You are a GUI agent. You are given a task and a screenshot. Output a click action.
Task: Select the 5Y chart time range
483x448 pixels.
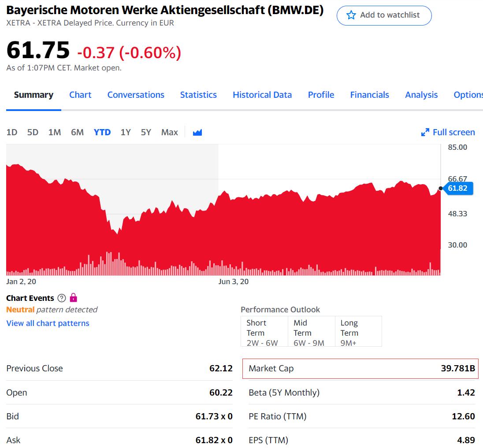coord(146,132)
